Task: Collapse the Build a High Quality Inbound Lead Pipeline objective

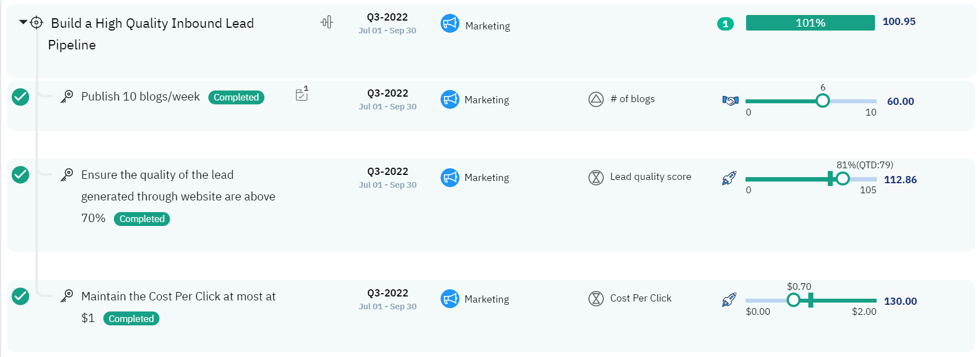Action: pos(23,22)
